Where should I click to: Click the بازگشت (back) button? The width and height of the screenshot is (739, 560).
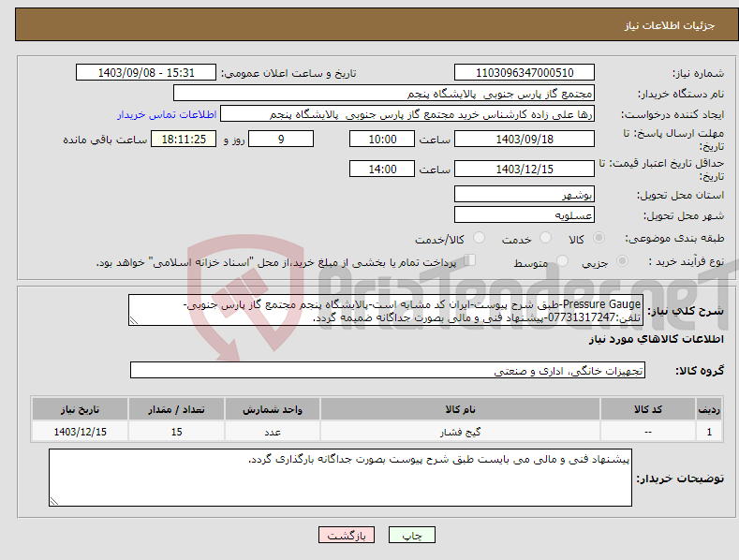point(347,535)
